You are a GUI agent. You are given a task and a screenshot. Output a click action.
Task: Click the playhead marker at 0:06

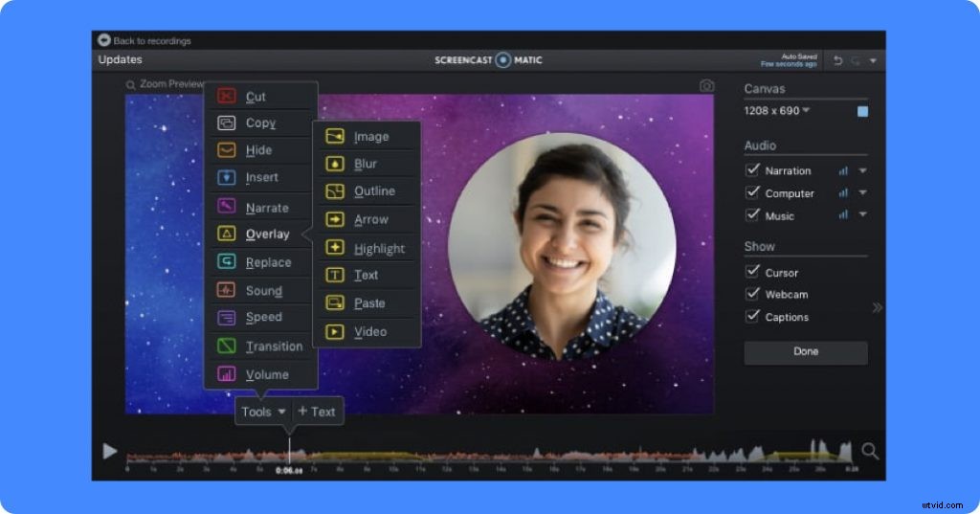click(289, 452)
